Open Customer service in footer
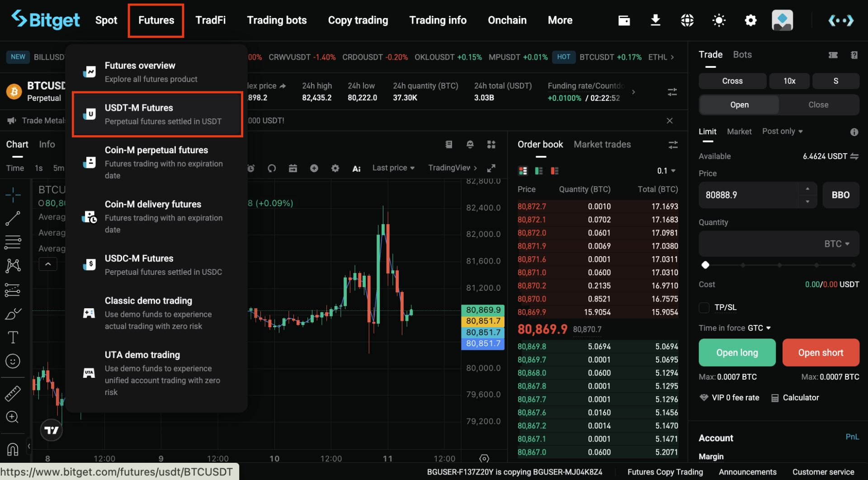Image resolution: width=868 pixels, height=480 pixels. tap(823, 472)
